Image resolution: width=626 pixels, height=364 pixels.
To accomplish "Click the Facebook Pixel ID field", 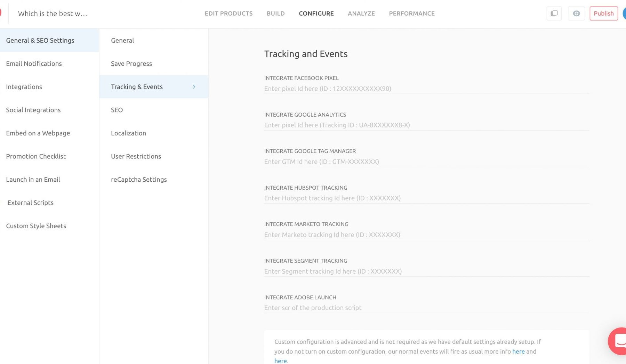I will 426,89.
